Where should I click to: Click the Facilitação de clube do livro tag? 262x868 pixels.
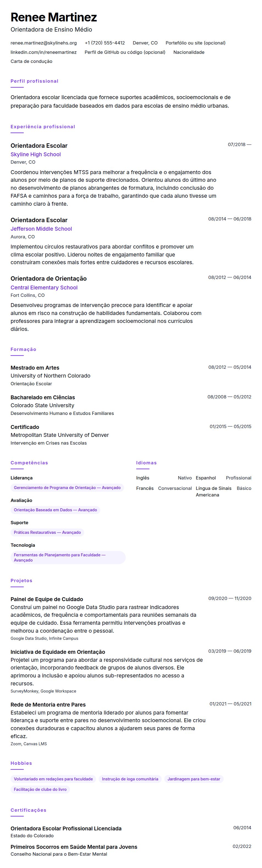(x=40, y=789)
